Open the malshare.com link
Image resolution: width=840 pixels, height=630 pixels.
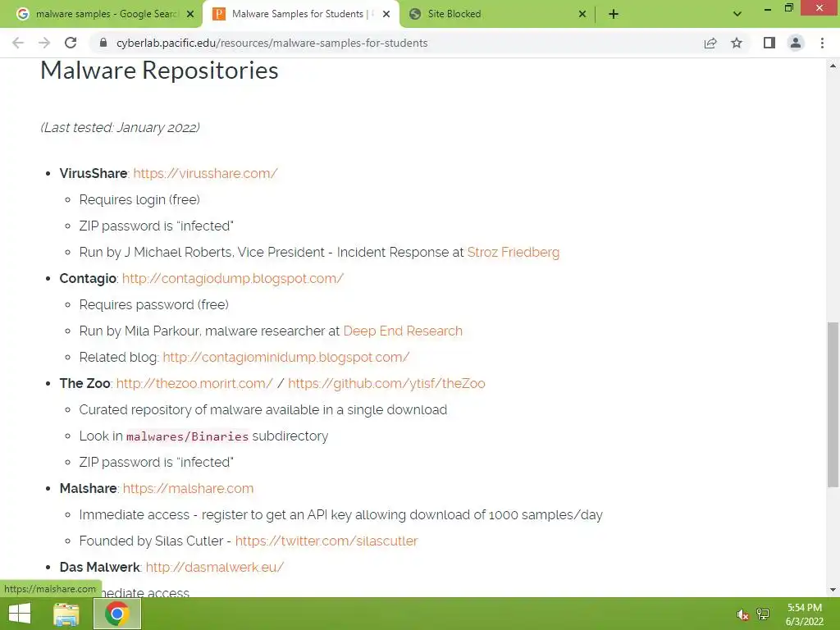pos(188,488)
